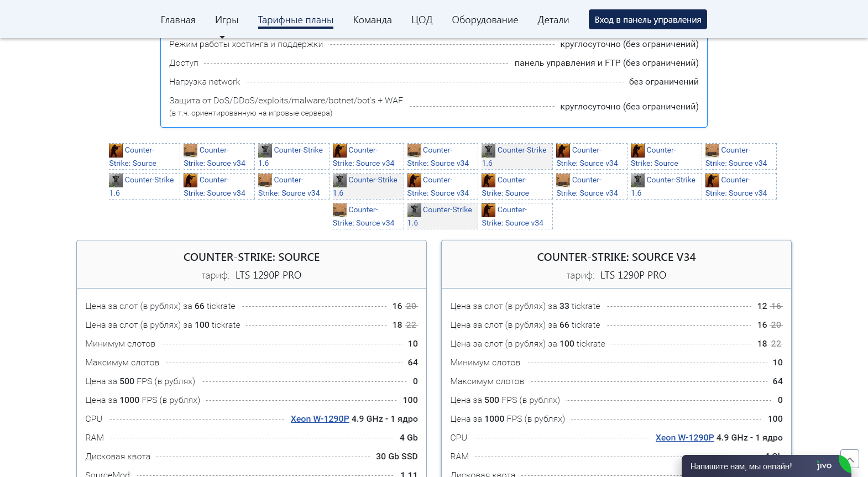
Task: Open Xeon W-1290P link in the Counter-Strike: Source card
Action: [x=320, y=419]
